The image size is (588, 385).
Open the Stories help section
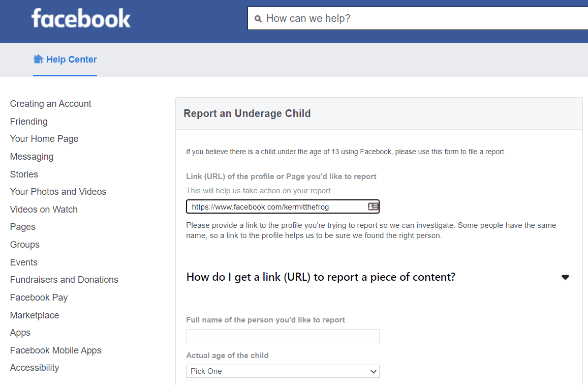coord(24,174)
